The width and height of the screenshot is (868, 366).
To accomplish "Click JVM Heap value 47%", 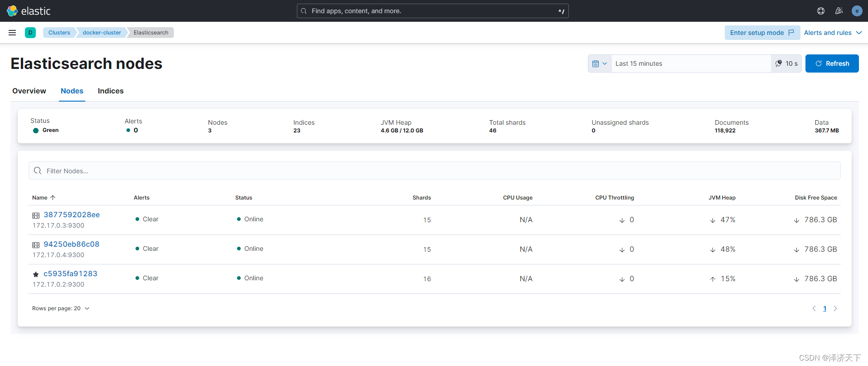I will pos(728,220).
